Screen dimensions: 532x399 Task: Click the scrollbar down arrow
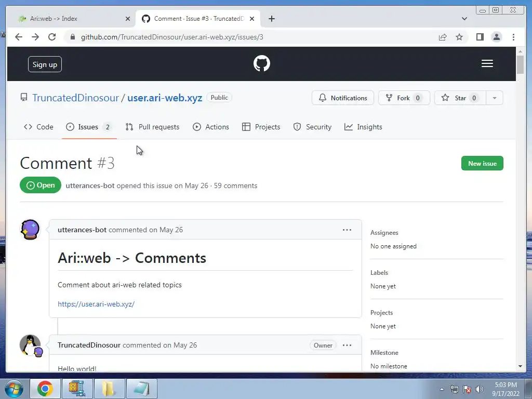pos(520,366)
